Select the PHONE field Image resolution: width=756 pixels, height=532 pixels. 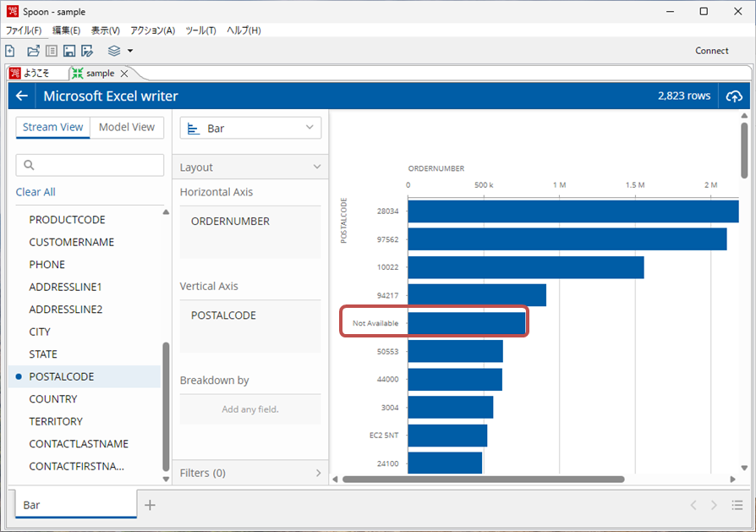(47, 265)
